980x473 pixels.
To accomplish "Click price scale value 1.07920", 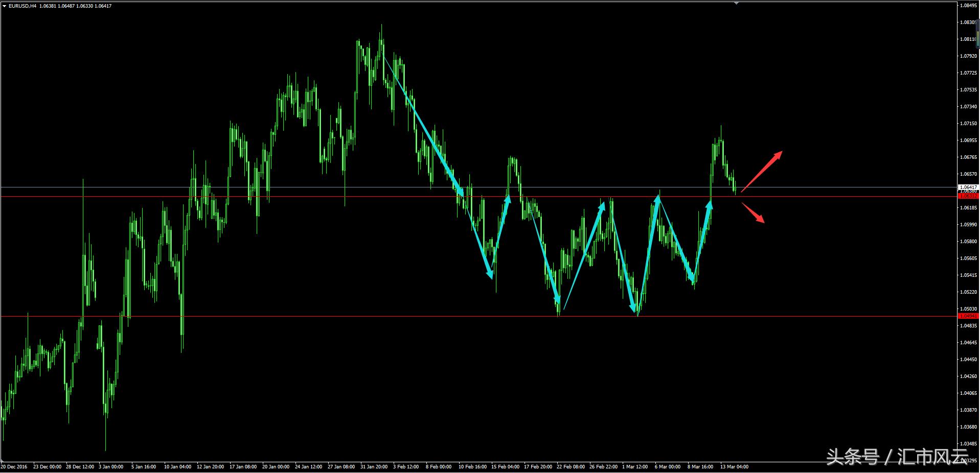I will tap(968, 56).
